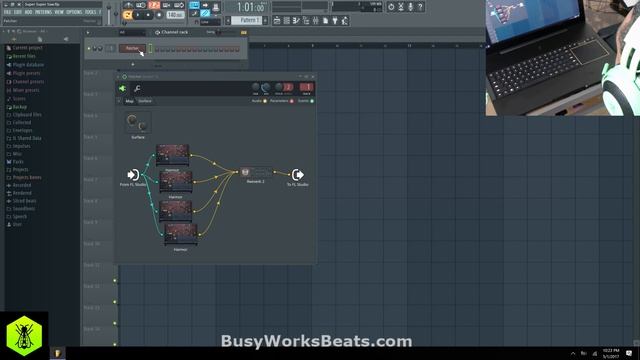Image resolution: width=640 pixels, height=360 pixels.
Task: Click the Patcher effect node before output
Action: [x=256, y=172]
